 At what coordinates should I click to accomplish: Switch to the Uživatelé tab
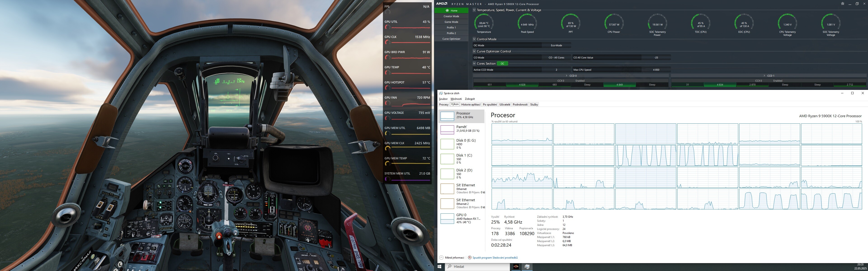[x=505, y=105]
